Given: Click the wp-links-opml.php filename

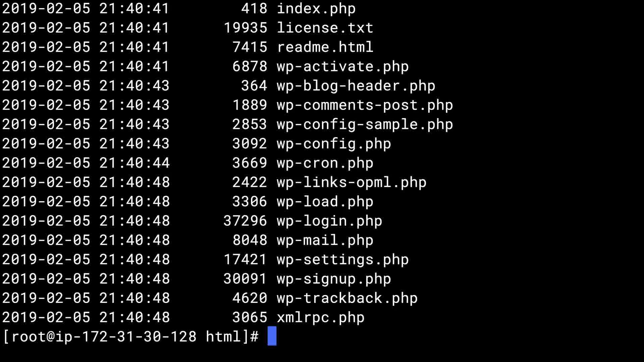Looking at the screenshot, I should [x=352, y=182].
